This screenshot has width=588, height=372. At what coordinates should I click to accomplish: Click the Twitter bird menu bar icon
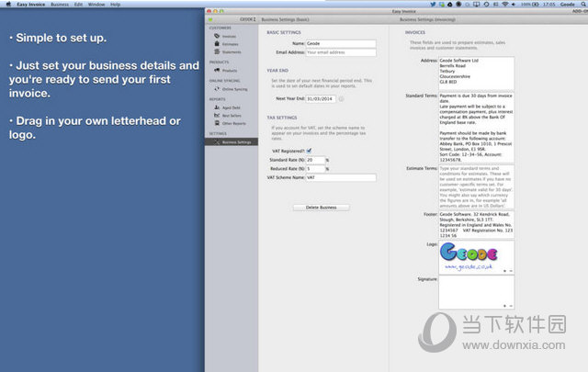(x=433, y=4)
